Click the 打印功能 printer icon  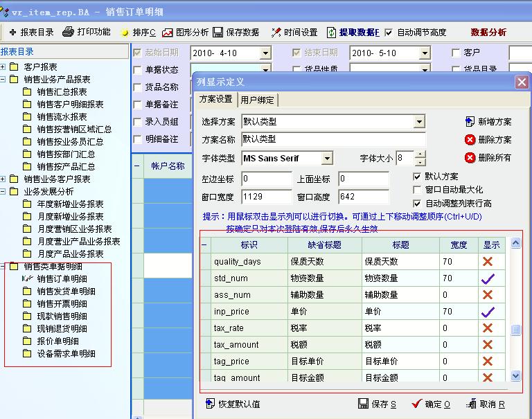click(68, 32)
